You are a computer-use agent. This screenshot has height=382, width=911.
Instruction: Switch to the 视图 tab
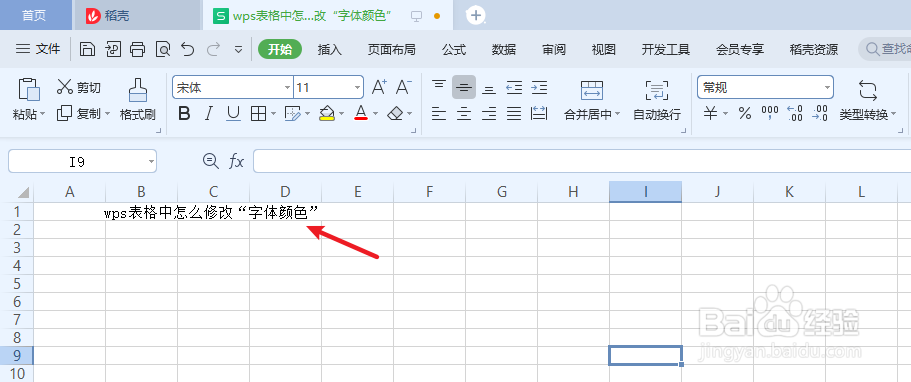(x=604, y=49)
